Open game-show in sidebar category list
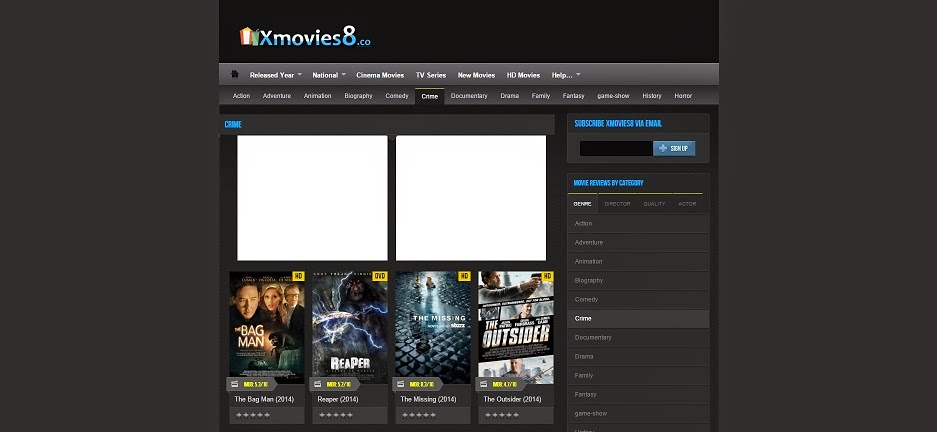This screenshot has width=937, height=432. pyautogui.click(x=638, y=413)
